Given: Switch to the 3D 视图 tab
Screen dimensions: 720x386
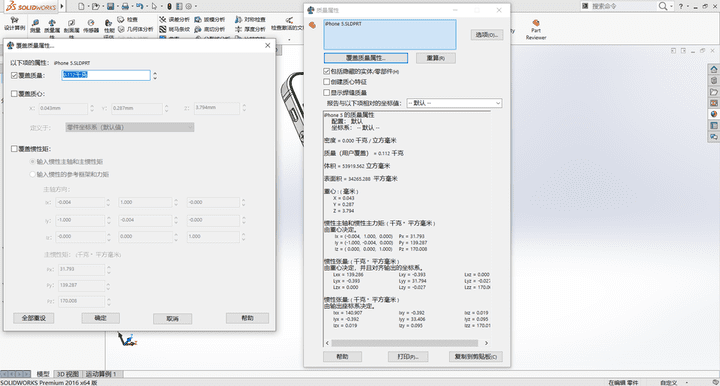Looking at the screenshot, I should (x=68, y=374).
